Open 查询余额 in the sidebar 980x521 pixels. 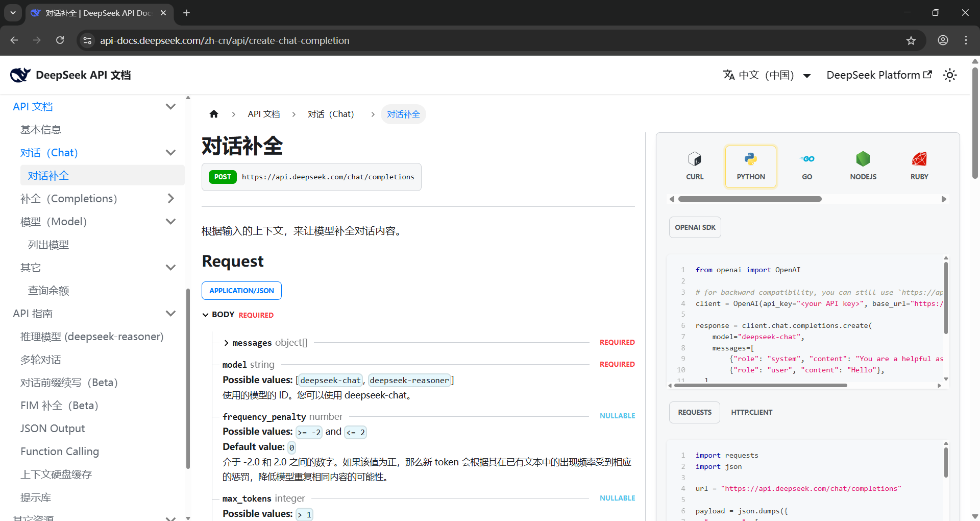(48, 291)
